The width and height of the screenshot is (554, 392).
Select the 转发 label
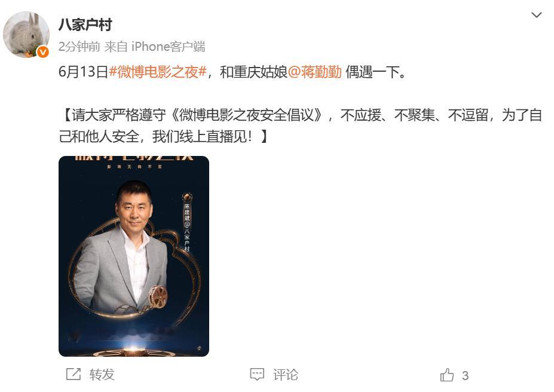(102, 375)
